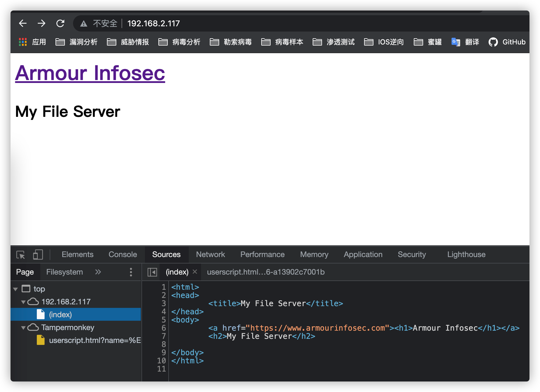Image resolution: width=540 pixels, height=392 pixels.
Task: Click line number 6 in the code gutter
Action: [x=164, y=328]
